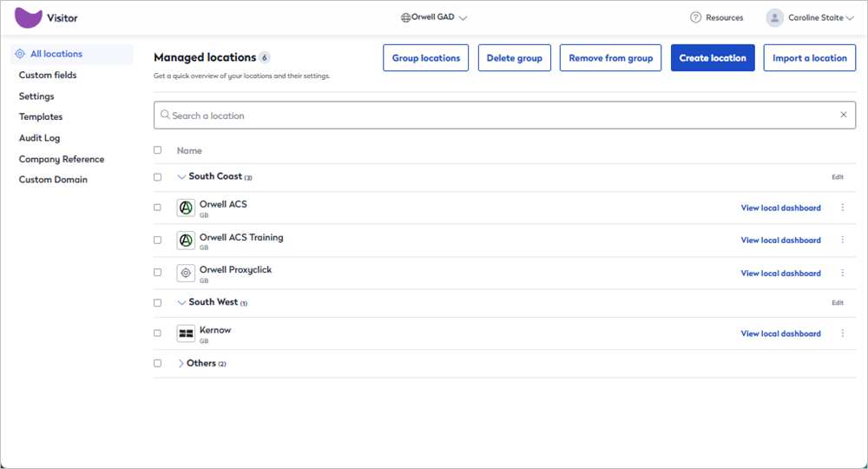Open Audit Log in sidebar

tap(39, 138)
